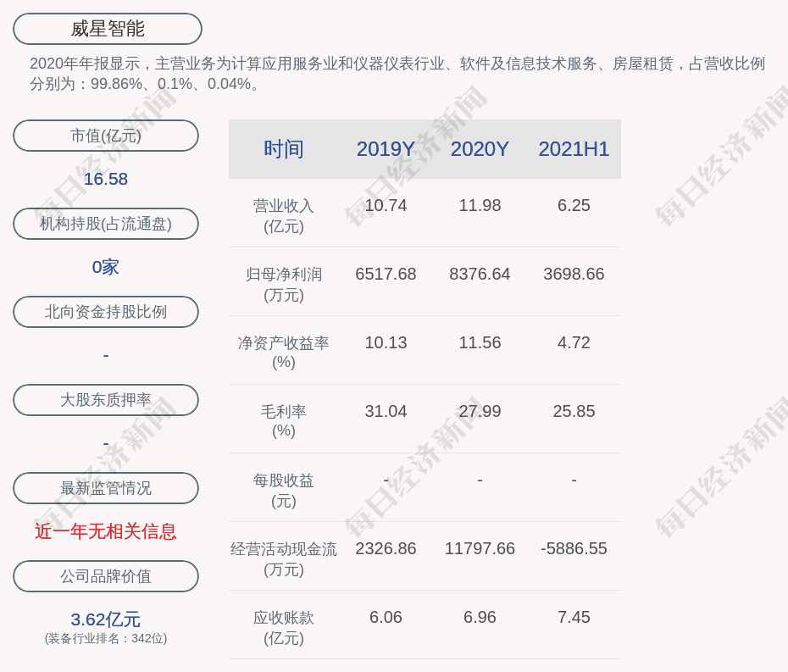The width and height of the screenshot is (788, 672).
Task: Click the 经营活动现金流(万元) row label
Action: point(284,559)
